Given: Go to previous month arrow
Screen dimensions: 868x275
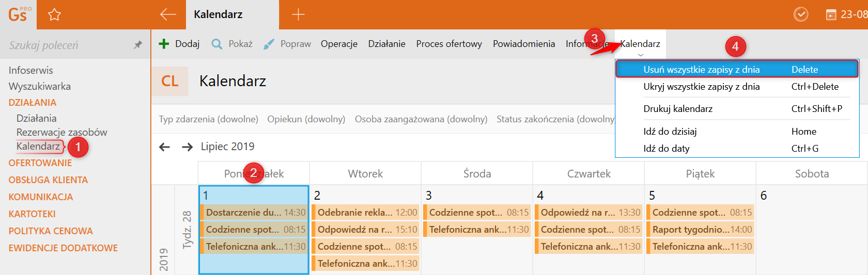Looking at the screenshot, I should (x=164, y=147).
